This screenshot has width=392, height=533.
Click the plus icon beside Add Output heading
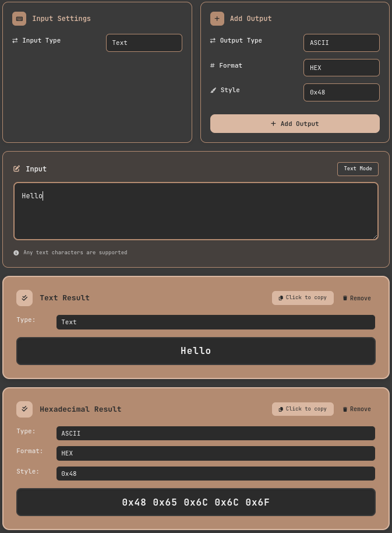[x=217, y=19]
